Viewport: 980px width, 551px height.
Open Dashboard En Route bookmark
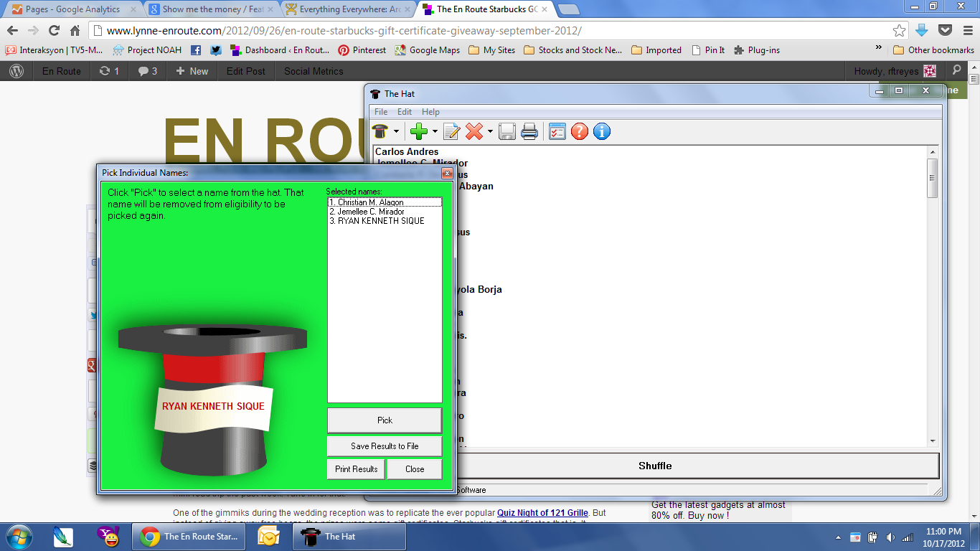tap(280, 50)
